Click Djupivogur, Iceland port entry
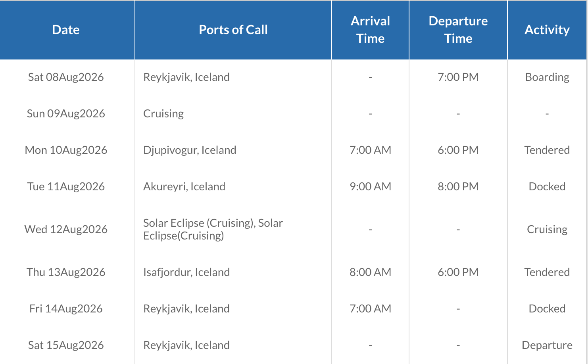588x364 pixels. point(190,150)
